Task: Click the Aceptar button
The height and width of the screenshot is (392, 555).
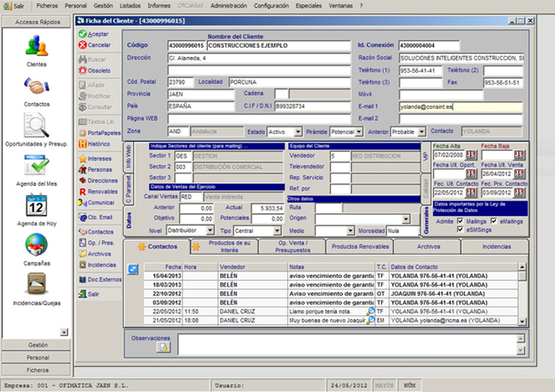Action: (94, 34)
